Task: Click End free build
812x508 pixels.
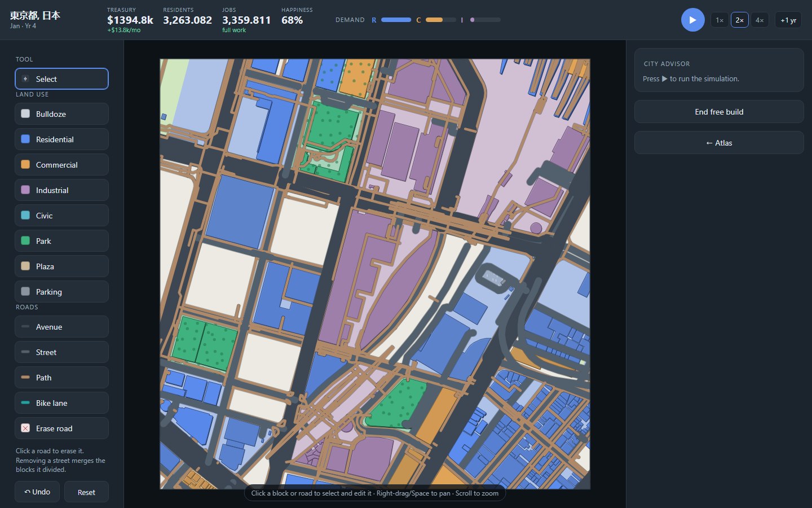Action: (719, 112)
